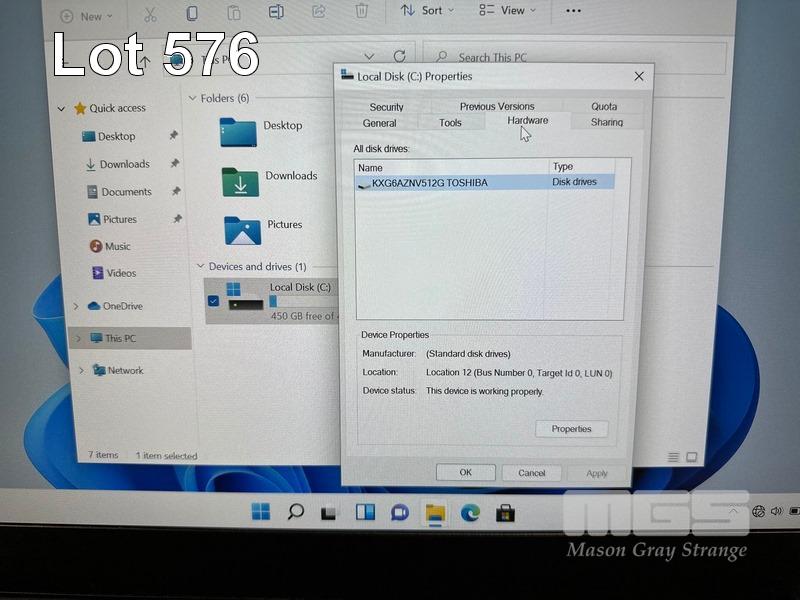Image resolution: width=800 pixels, height=600 pixels.
Task: Open the Previous Versions tab
Action: 497,106
